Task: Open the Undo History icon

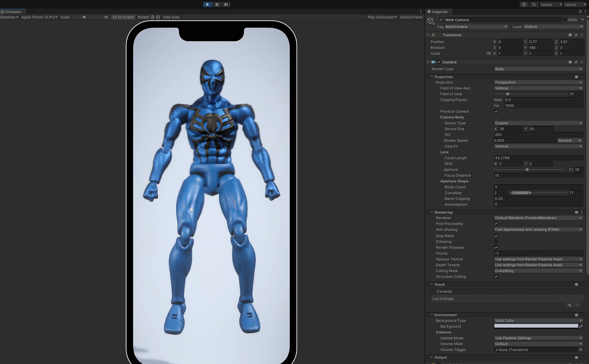Action: (x=524, y=4)
